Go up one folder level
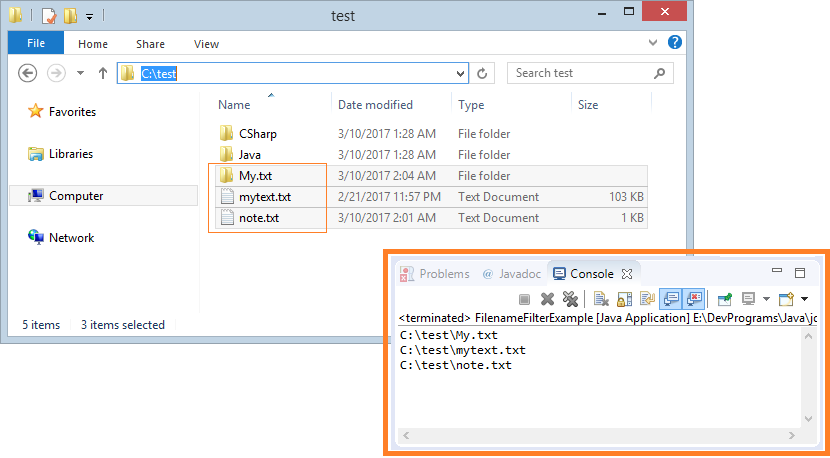The width and height of the screenshot is (830, 458). point(102,73)
